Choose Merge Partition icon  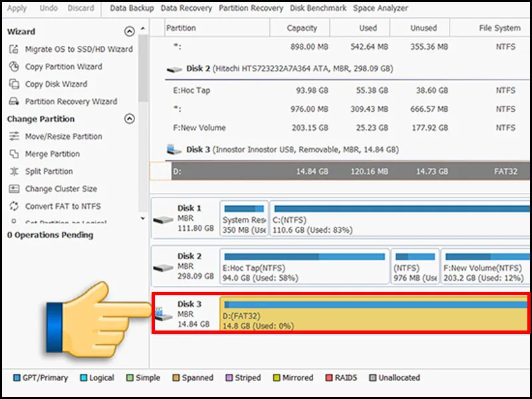tap(14, 154)
